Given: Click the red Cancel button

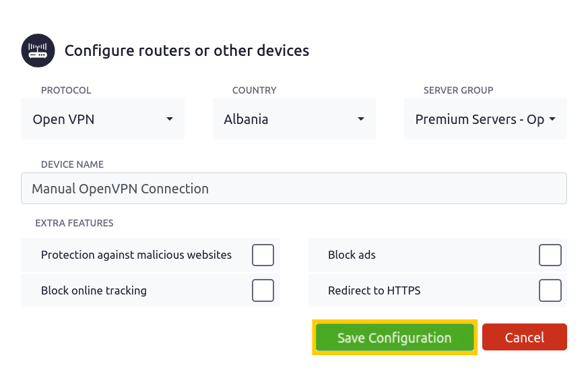Looking at the screenshot, I should (x=525, y=338).
